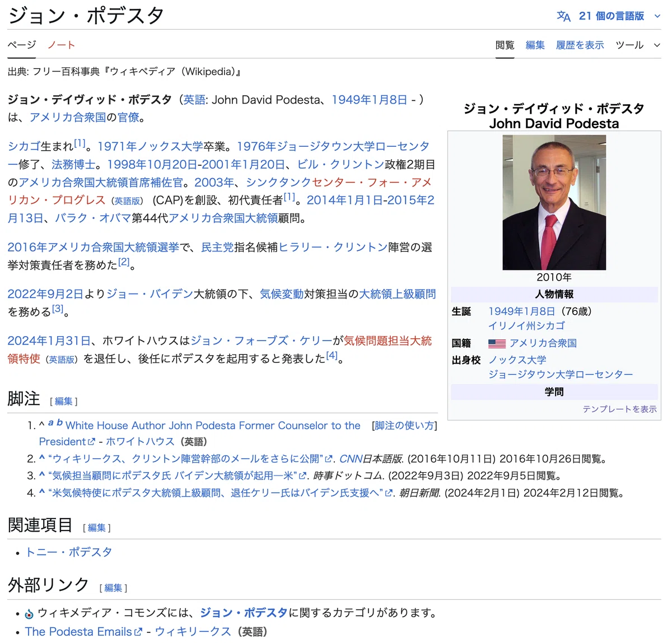Follow the ヒラリー・クリントン link
This screenshot has height=643, width=672.
333,248
